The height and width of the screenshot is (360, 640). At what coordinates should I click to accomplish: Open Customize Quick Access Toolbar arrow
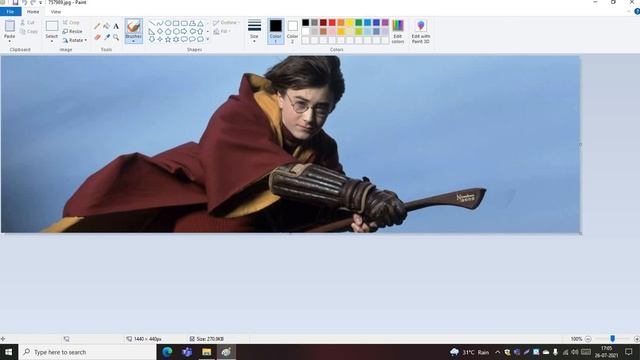coord(40,2)
